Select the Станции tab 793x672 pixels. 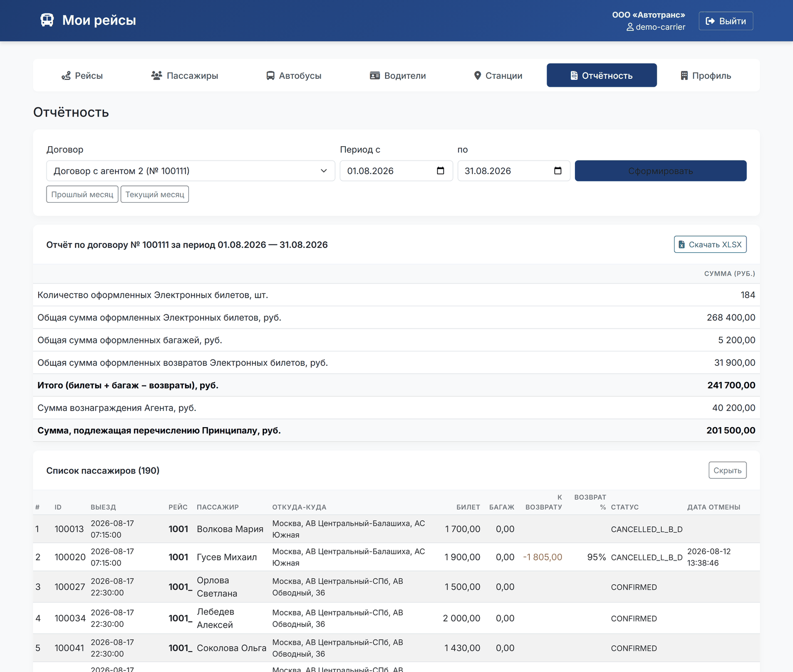498,75
